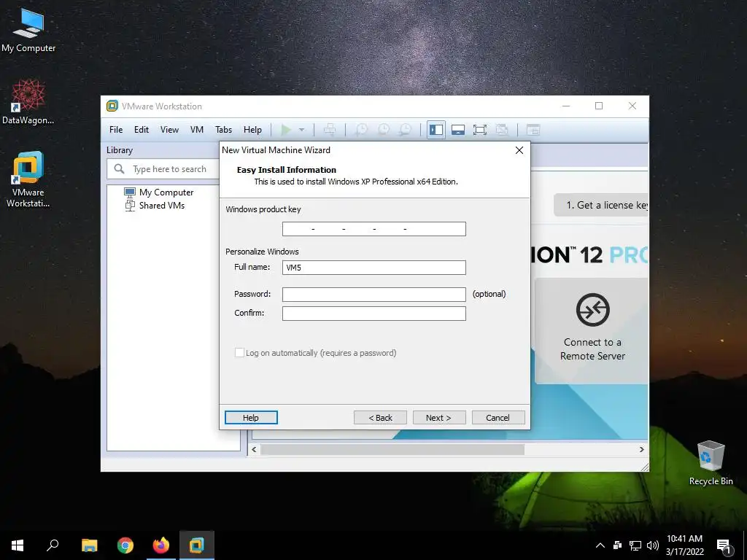Click the network tray icon

pos(635,545)
